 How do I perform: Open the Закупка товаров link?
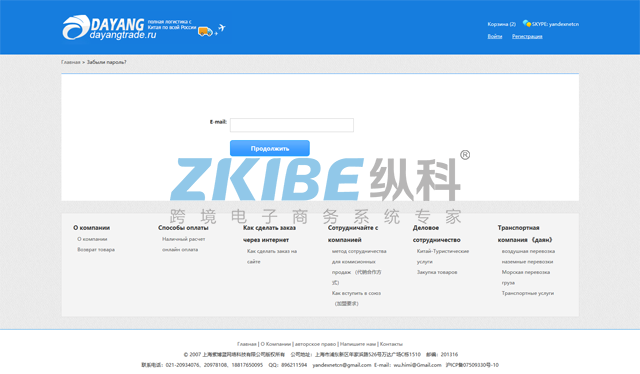(437, 272)
